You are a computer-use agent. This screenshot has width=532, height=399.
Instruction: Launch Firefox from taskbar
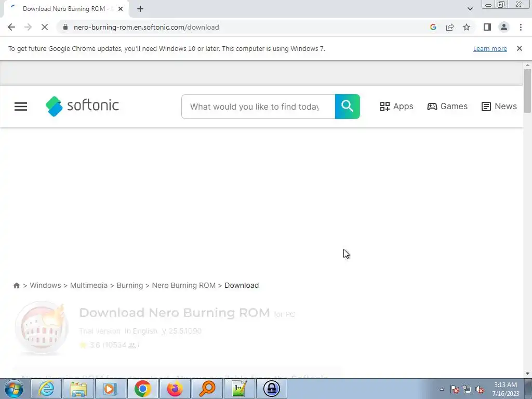[x=175, y=389]
